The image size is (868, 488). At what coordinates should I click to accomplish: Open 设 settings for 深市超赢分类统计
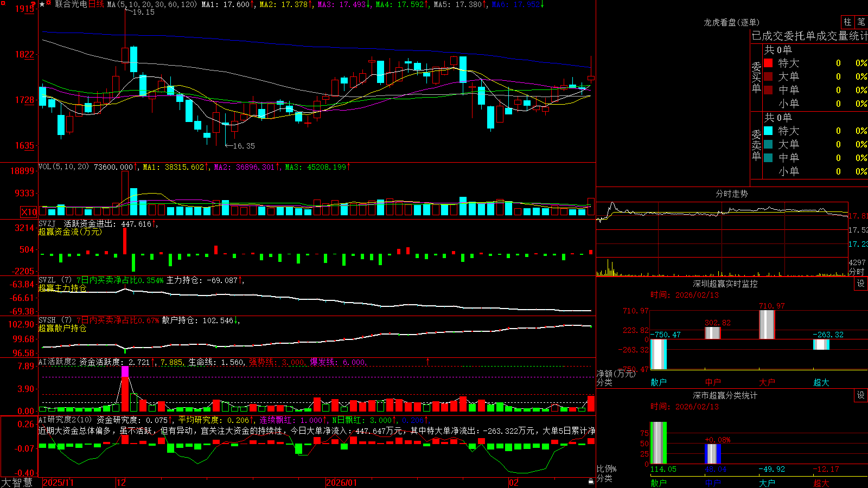click(861, 395)
